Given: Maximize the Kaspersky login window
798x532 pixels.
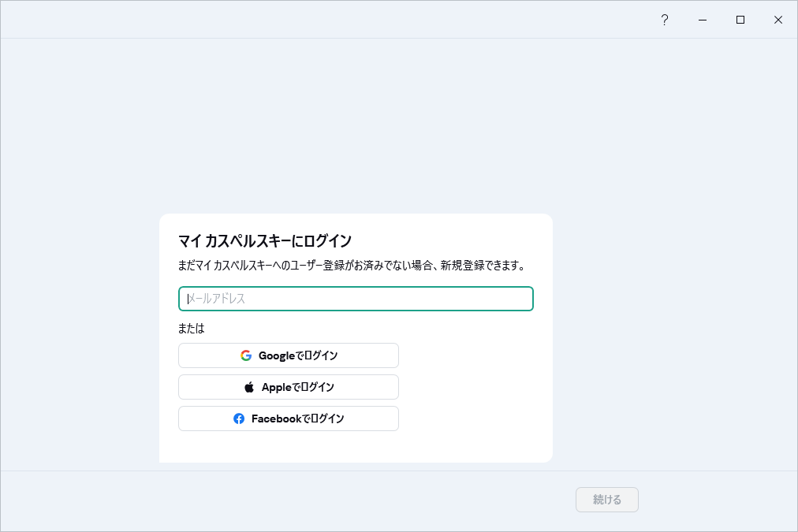Looking at the screenshot, I should point(740,20).
